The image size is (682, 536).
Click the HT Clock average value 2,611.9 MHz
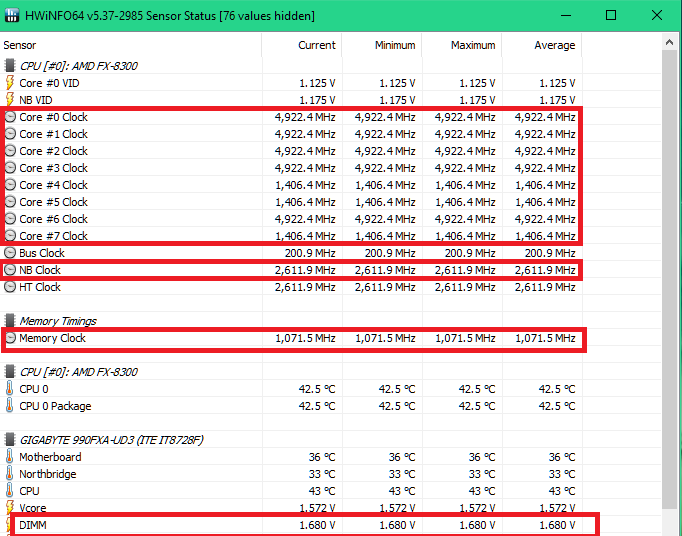(545, 287)
